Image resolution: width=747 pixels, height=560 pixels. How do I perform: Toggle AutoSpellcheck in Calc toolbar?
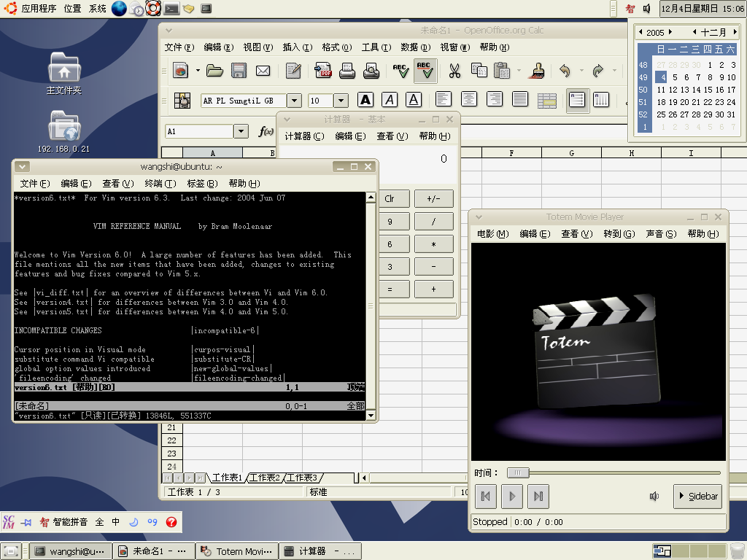[425, 71]
